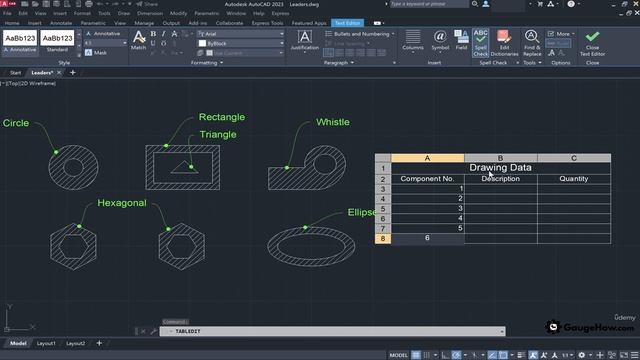Switch to Layout1 tab

click(46, 343)
